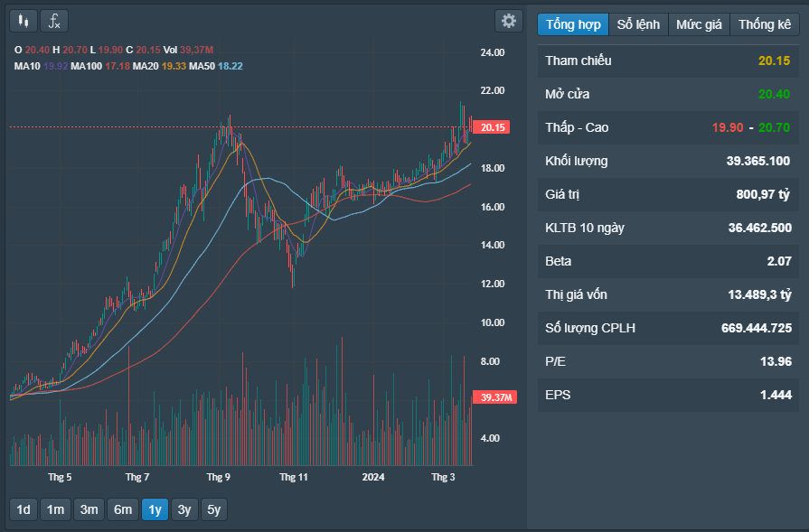Switch chart to 3y range

pos(183,509)
